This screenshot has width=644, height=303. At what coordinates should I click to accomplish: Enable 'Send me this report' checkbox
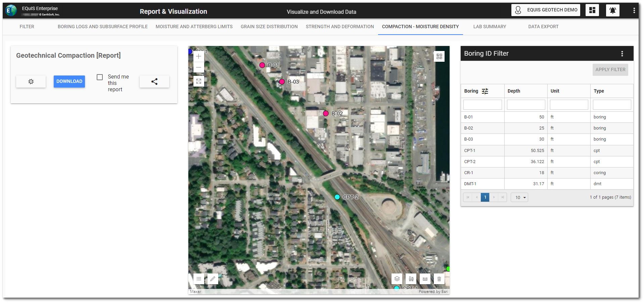click(x=100, y=77)
